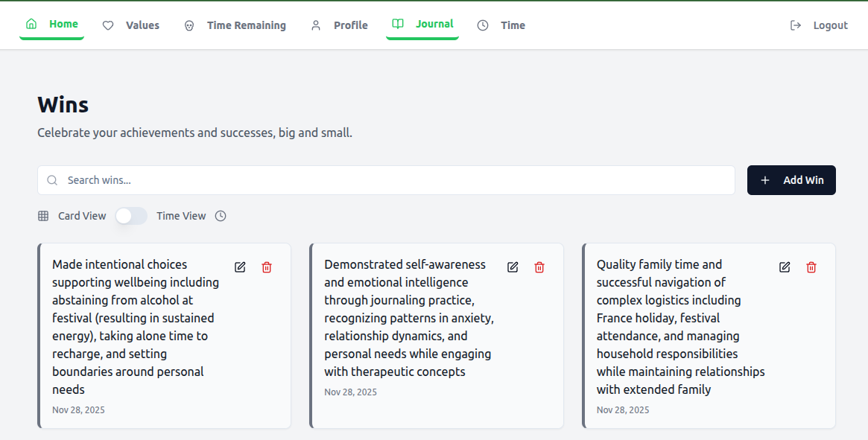
Task: Open Time Remaining page
Action: click(235, 25)
